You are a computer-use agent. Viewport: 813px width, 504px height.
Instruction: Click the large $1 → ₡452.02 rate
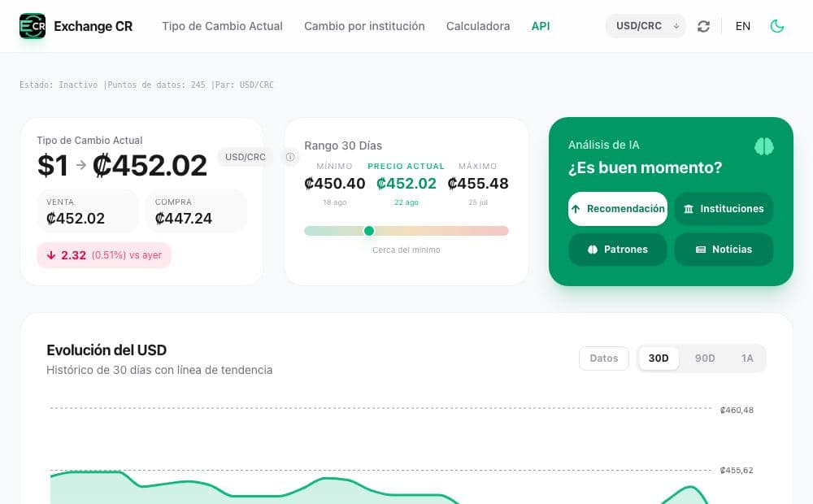click(x=122, y=165)
